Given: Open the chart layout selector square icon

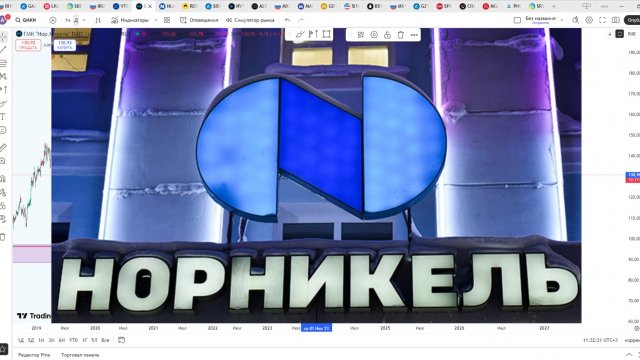Looking at the screenshot, I should (x=517, y=20).
